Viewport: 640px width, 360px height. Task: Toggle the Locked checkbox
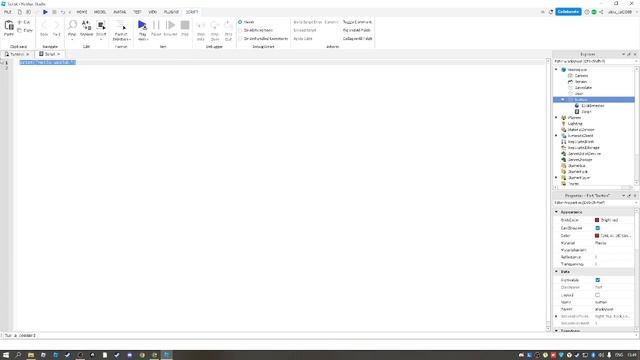click(598, 295)
